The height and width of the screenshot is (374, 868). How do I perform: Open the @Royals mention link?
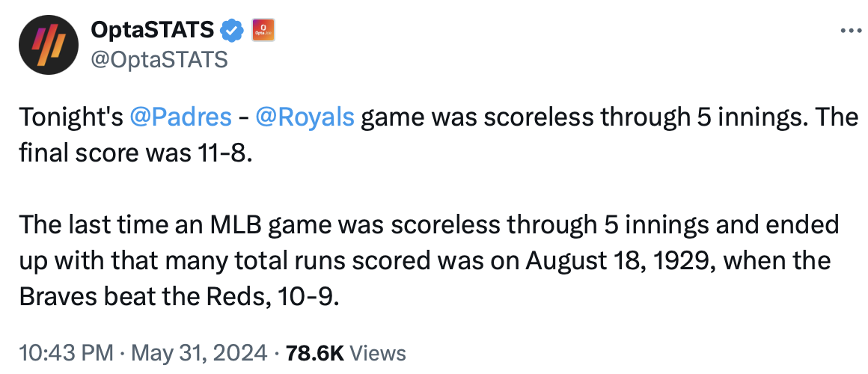click(x=305, y=117)
